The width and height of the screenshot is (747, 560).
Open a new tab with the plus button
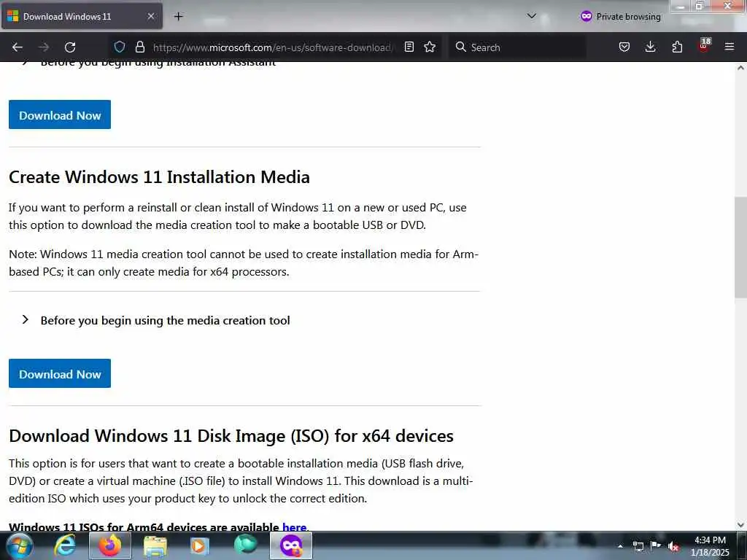(178, 17)
